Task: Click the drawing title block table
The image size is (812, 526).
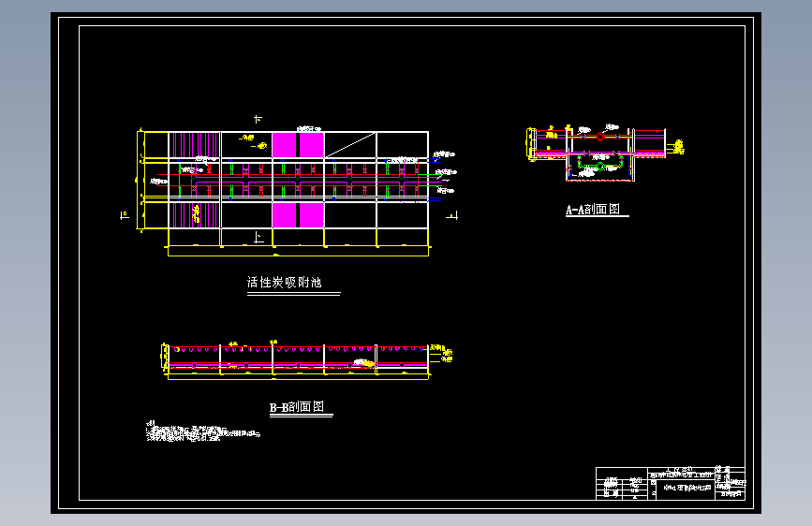Action: point(671,483)
